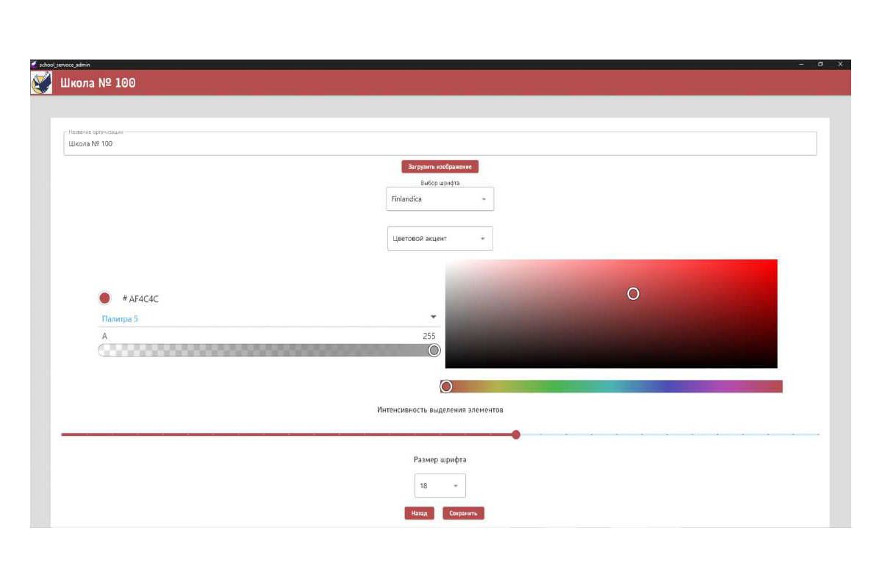Image resolution: width=882 pixels, height=588 pixels.
Task: Pick pure red in saturation square corner
Action: pos(775,262)
